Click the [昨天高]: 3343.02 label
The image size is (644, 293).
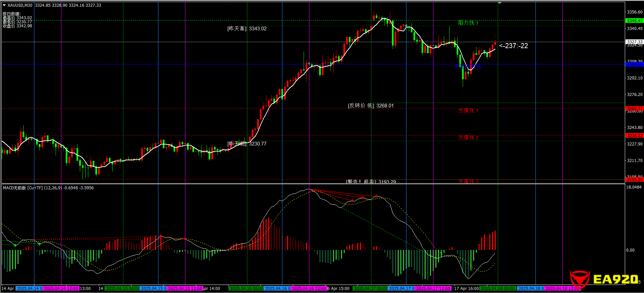pos(247,29)
